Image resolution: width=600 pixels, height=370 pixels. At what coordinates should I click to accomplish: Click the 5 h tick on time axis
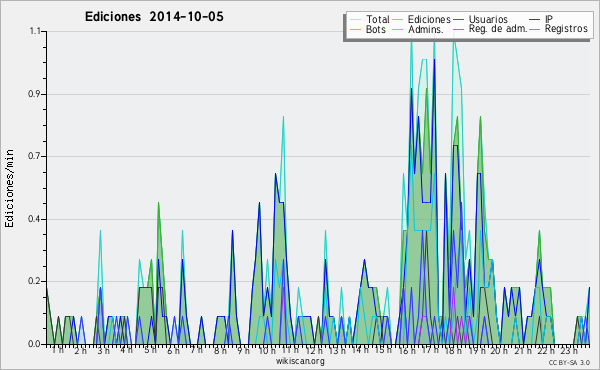click(x=150, y=350)
